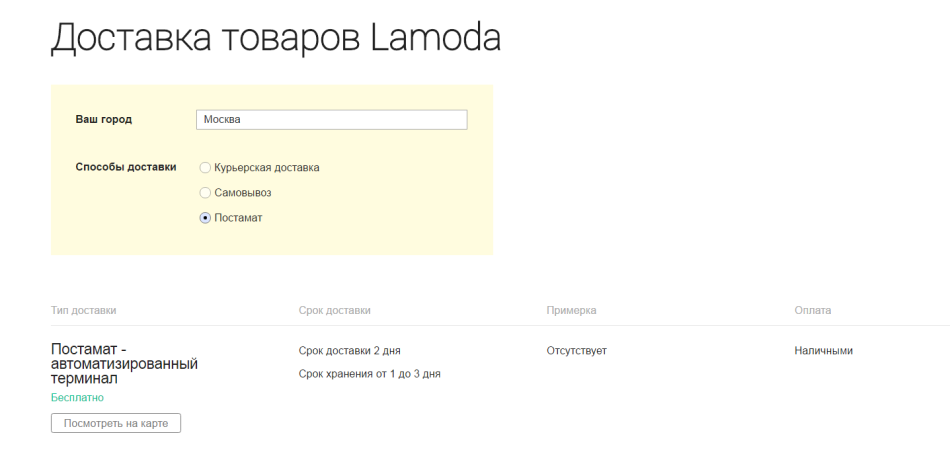
Task: Click the Наличными payment value
Action: [x=823, y=351]
